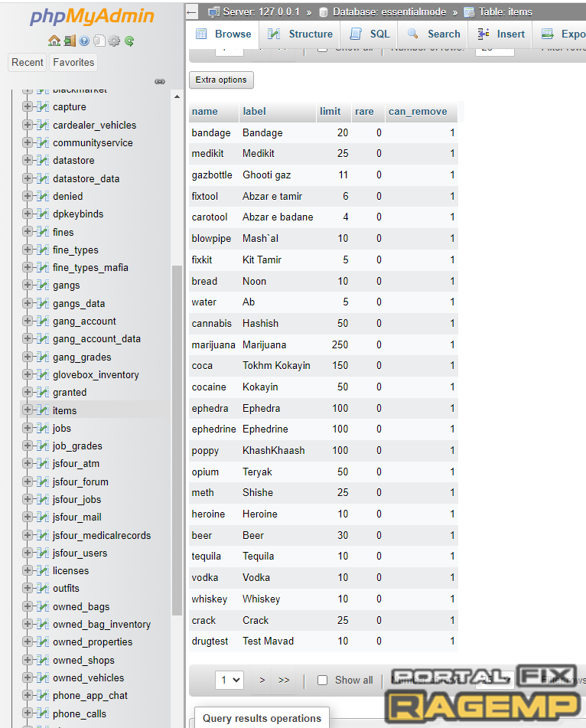Image resolution: width=586 pixels, height=728 pixels.
Task: Switch to the Browse tab
Action: (223, 34)
